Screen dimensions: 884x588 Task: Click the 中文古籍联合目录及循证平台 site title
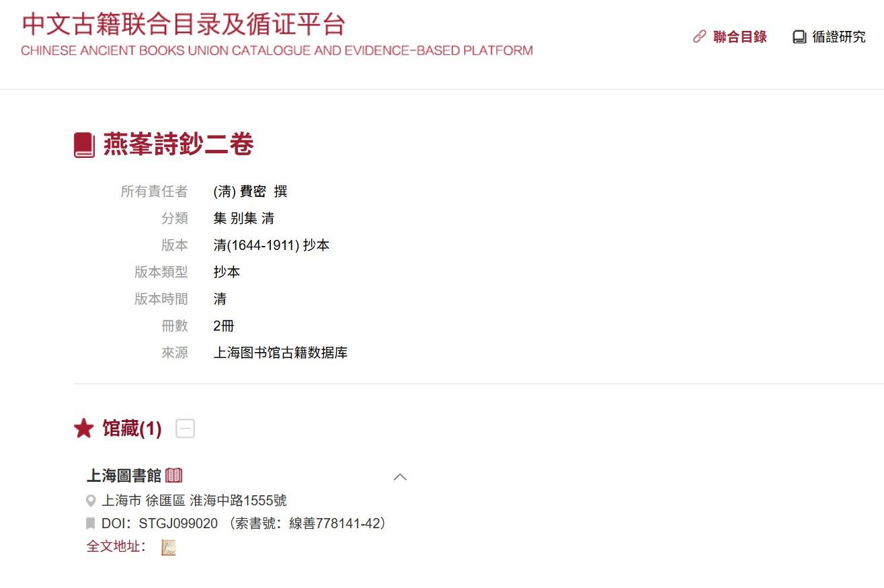click(184, 24)
